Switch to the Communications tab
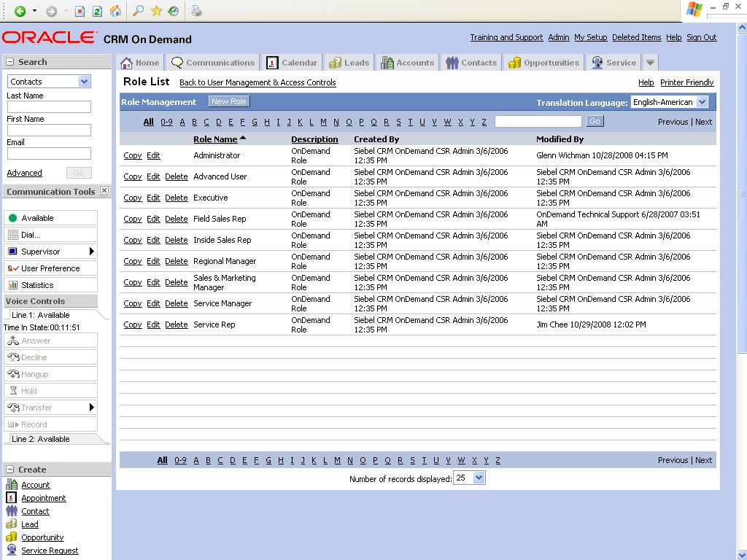 click(213, 63)
